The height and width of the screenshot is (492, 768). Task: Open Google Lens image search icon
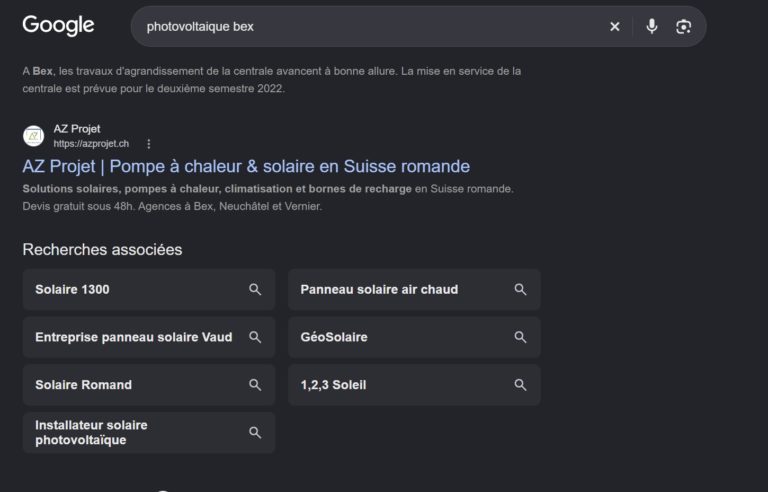point(683,26)
